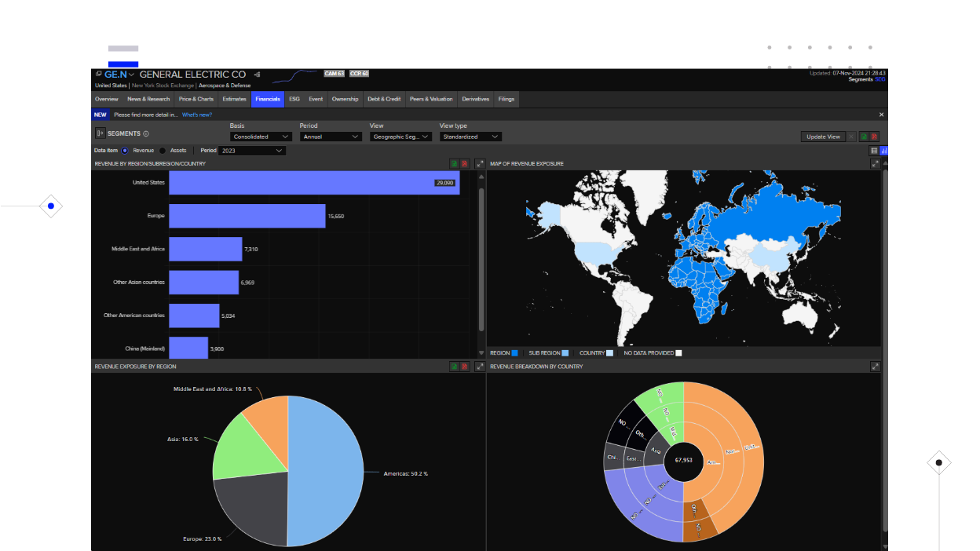Screen dimensions: 980x551
Task: Dismiss the NEW notification banner
Action: pyautogui.click(x=880, y=114)
